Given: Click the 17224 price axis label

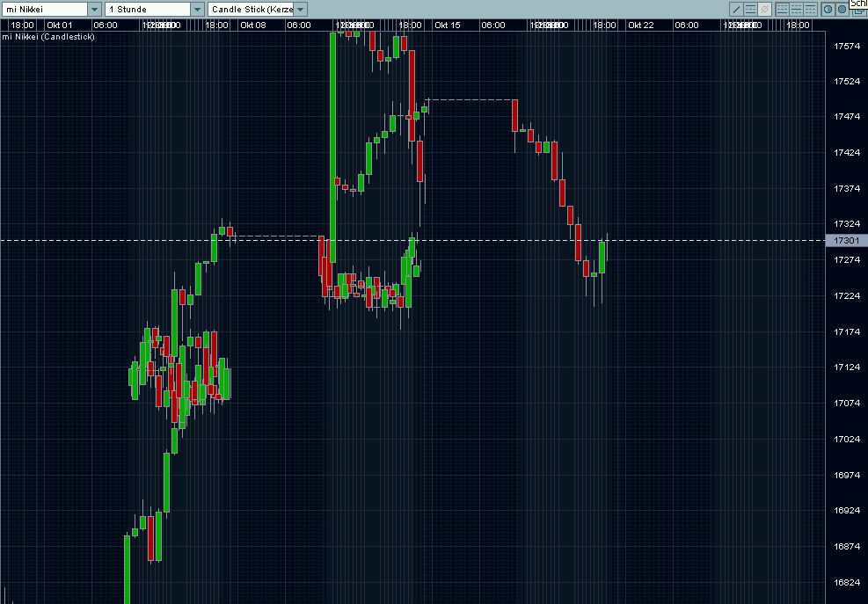Looking at the screenshot, I should [847, 296].
